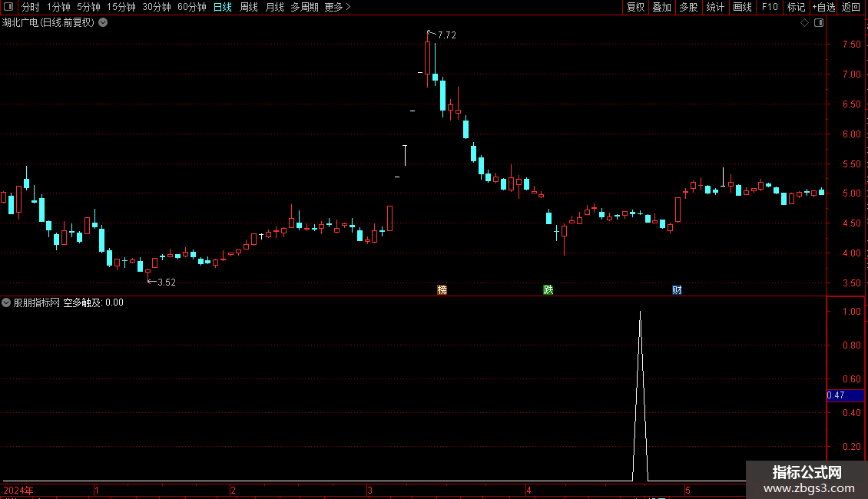Image resolution: width=868 pixels, height=499 pixels.
Task: Select the 15分钟 period tab
Action: coord(121,7)
